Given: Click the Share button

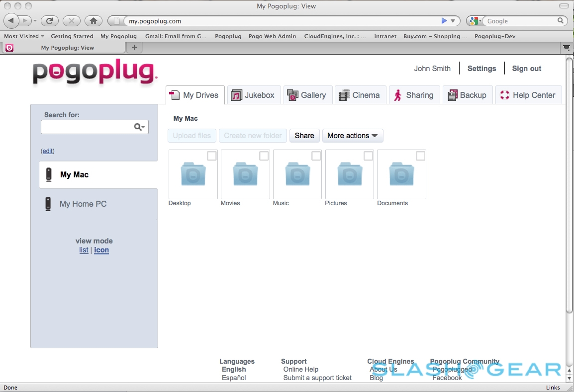Looking at the screenshot, I should [x=304, y=136].
